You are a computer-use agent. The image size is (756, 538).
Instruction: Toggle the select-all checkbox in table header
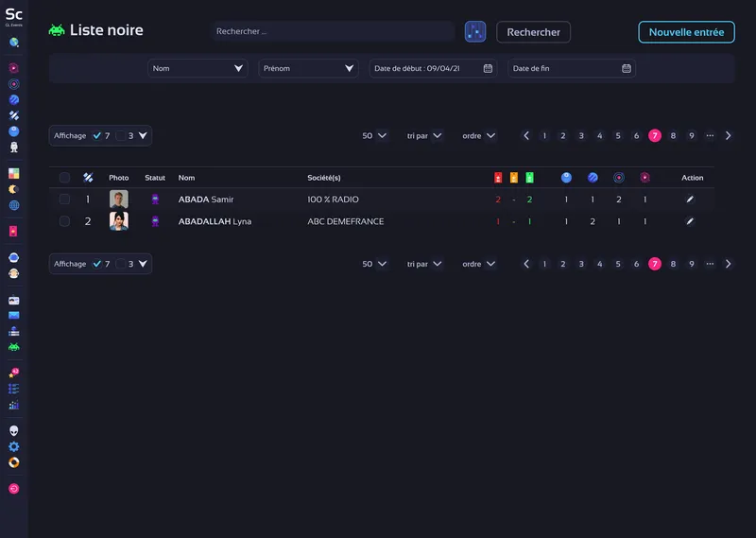click(64, 178)
